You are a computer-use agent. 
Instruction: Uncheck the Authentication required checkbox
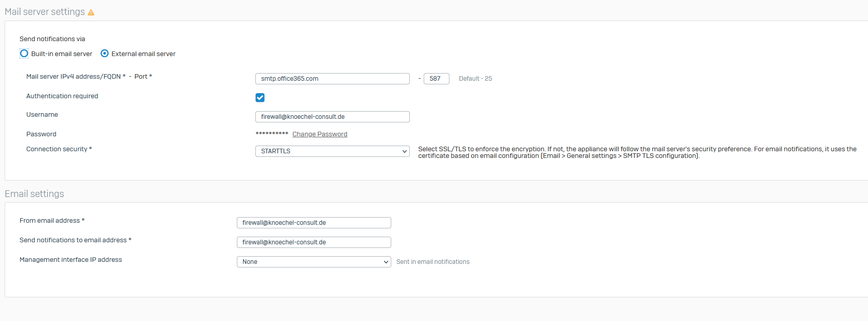coord(260,98)
